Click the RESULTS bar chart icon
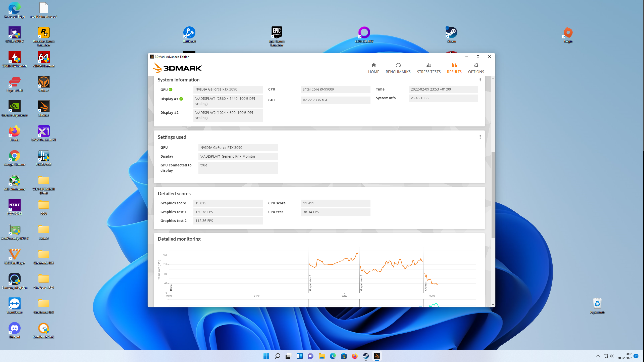Screen dimensions: 644x362 point(454,65)
